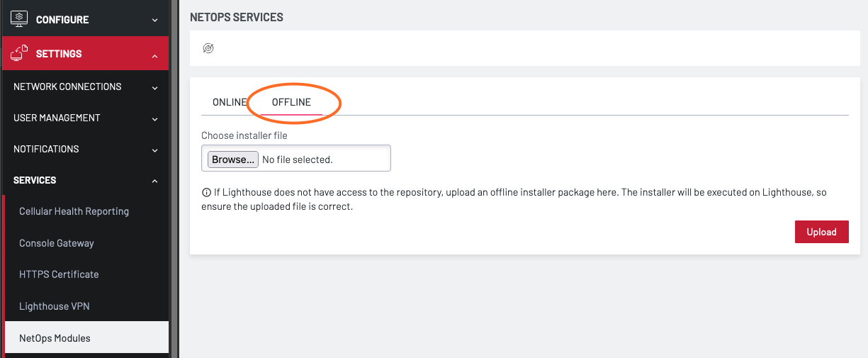The height and width of the screenshot is (358, 868).
Task: Open Cellular Health Reporting page
Action: tap(86, 211)
